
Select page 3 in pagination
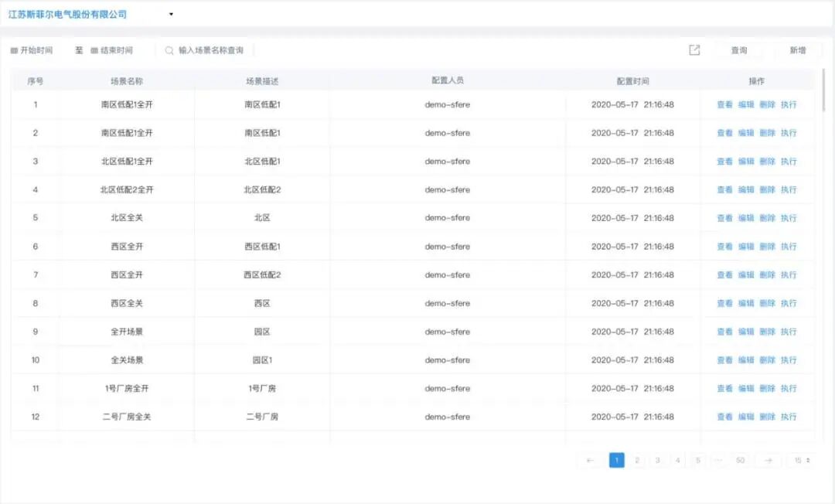(657, 460)
